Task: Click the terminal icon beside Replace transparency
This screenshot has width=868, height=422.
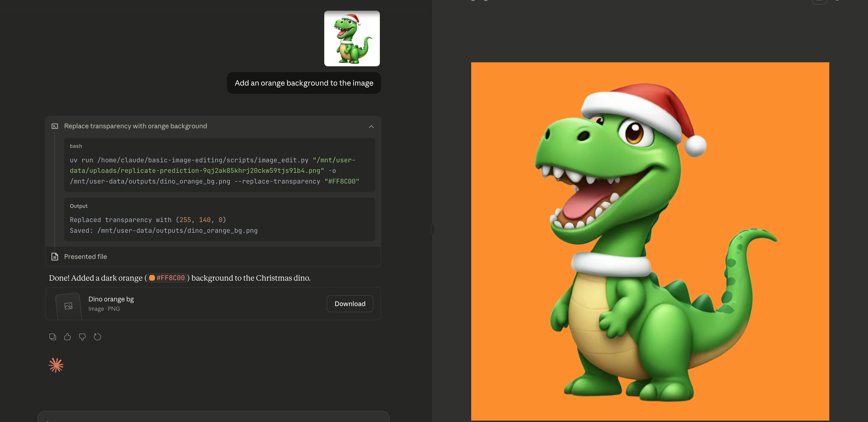Action: (55, 126)
